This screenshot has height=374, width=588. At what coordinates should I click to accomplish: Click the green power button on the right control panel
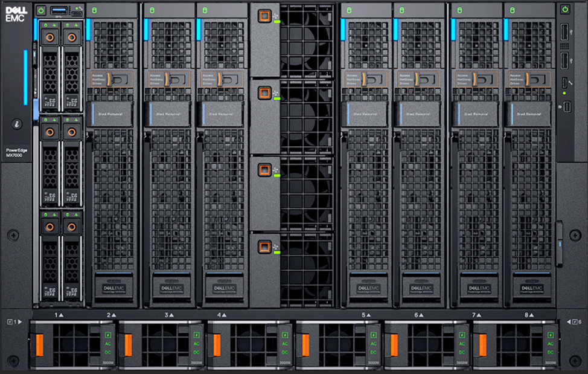[565, 10]
